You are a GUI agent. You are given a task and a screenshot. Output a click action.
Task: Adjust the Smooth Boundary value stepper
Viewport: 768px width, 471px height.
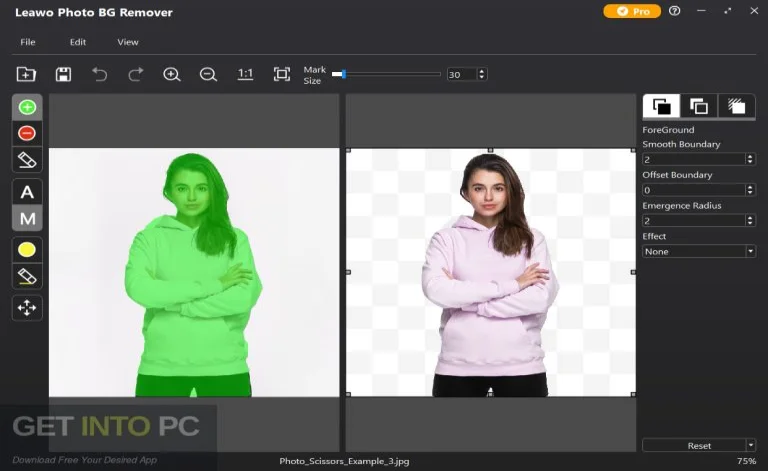751,159
